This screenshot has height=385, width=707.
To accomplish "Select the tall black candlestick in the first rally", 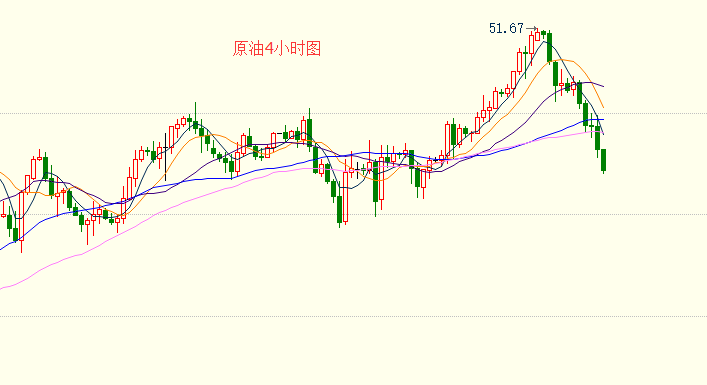I will click(x=165, y=156).
